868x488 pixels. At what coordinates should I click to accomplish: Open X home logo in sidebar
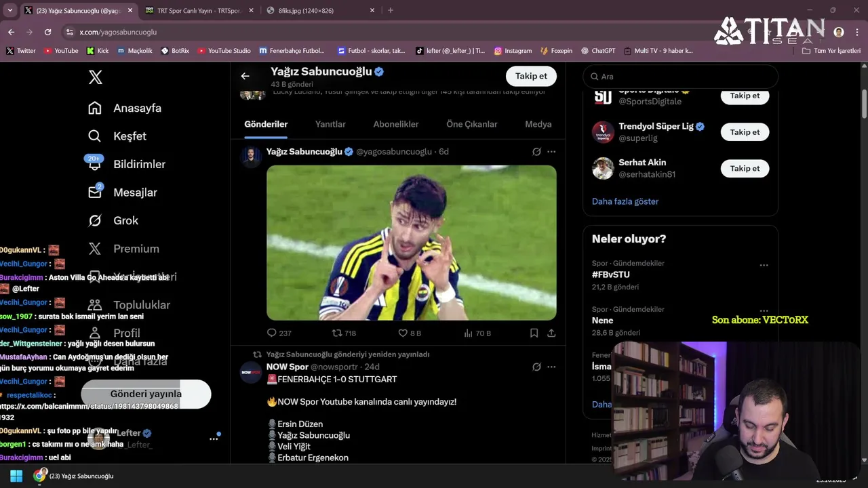pos(96,77)
